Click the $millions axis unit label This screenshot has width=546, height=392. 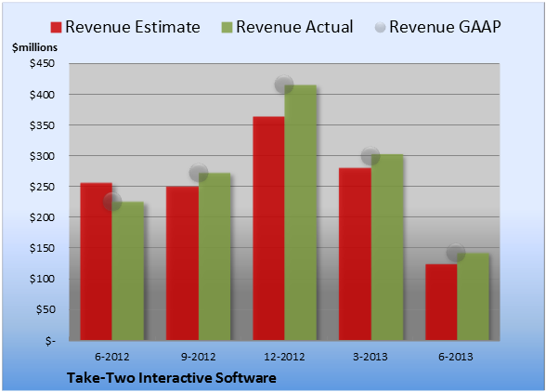[x=34, y=47]
